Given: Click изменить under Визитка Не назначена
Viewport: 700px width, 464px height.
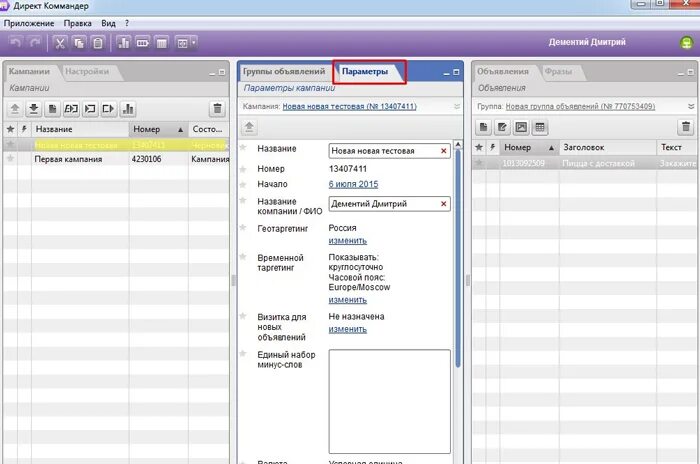Looking at the screenshot, I should (x=348, y=330).
